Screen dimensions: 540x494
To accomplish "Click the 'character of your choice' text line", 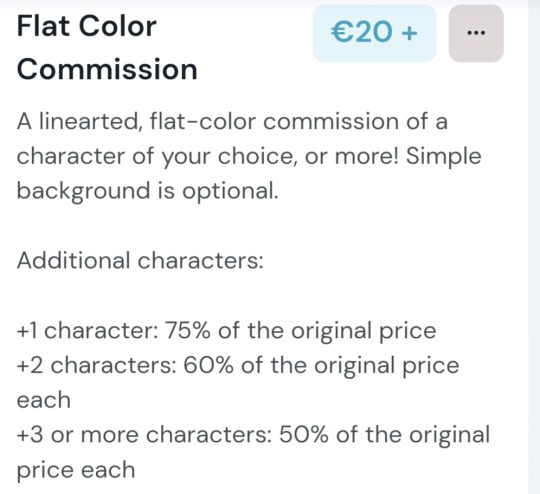I will click(249, 156).
